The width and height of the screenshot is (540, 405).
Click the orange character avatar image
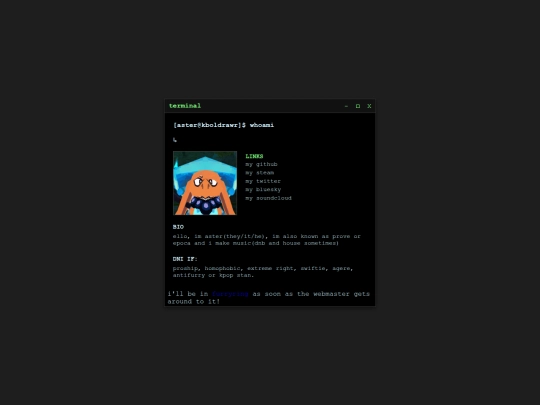click(205, 183)
